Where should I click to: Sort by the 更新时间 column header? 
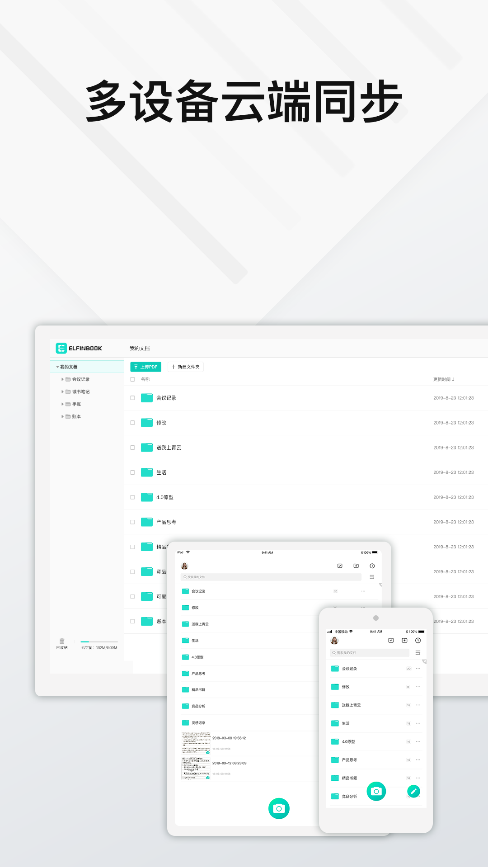(444, 379)
